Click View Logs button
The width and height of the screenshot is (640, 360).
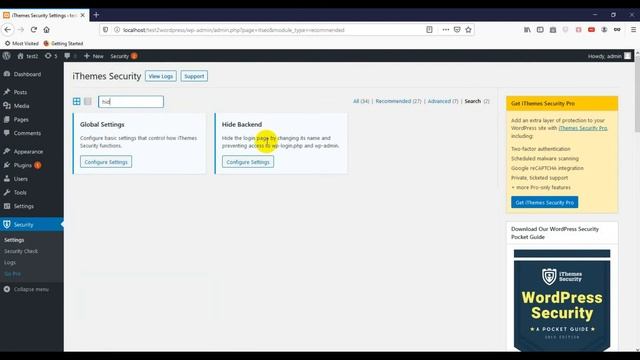tap(161, 76)
